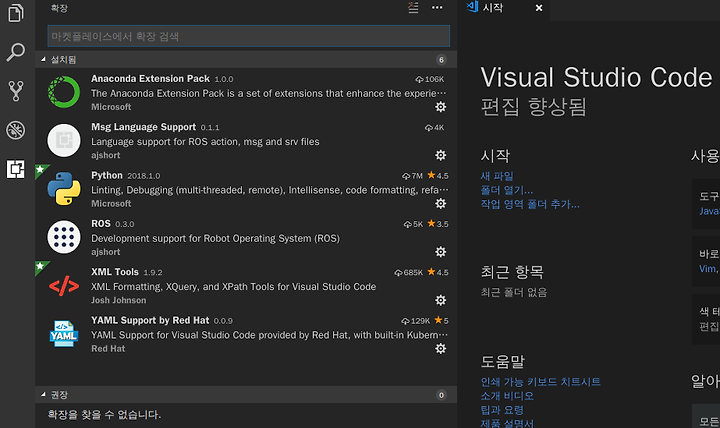Open gear menu for Anaconda Extension Pack
The width and height of the screenshot is (720, 428).
[440, 107]
